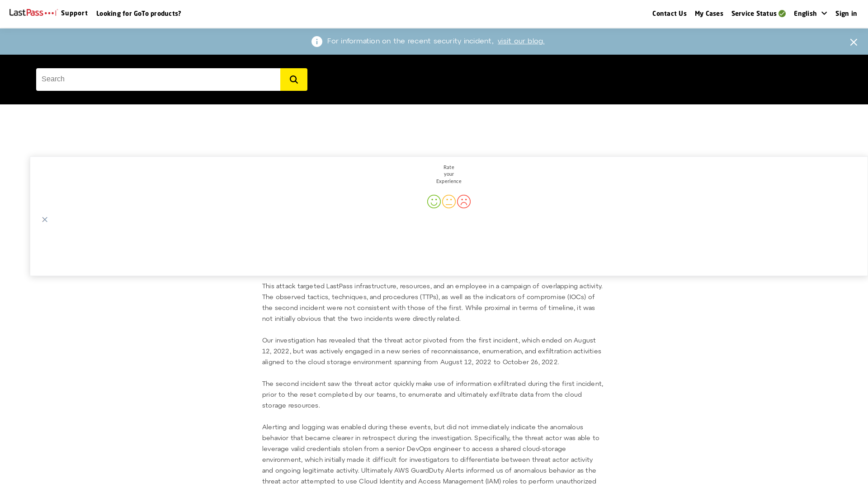Click the Service Status checkmark icon
Image resolution: width=868 pixels, height=488 pixels.
pyautogui.click(x=782, y=13)
